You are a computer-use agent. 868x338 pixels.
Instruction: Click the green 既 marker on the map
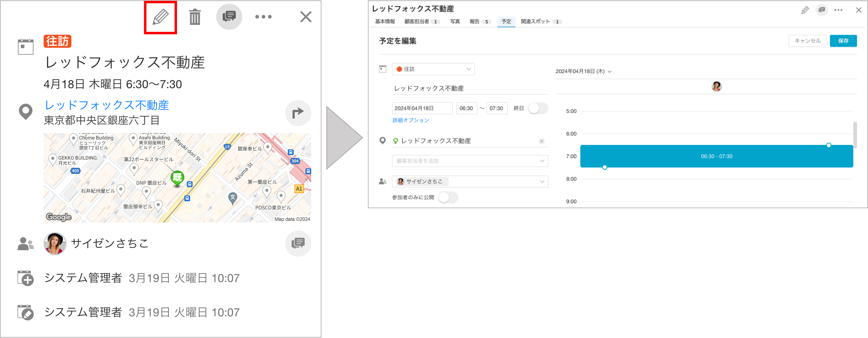177,178
